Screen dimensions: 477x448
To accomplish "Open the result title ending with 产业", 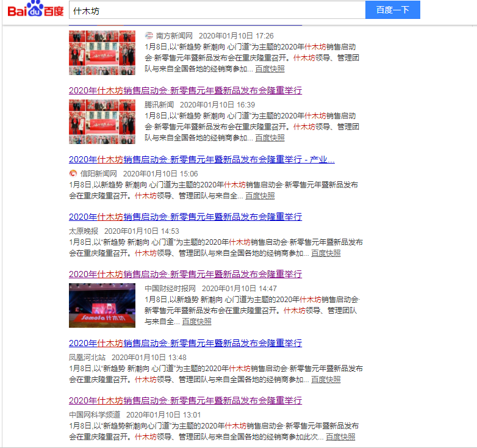I will pos(201,159).
